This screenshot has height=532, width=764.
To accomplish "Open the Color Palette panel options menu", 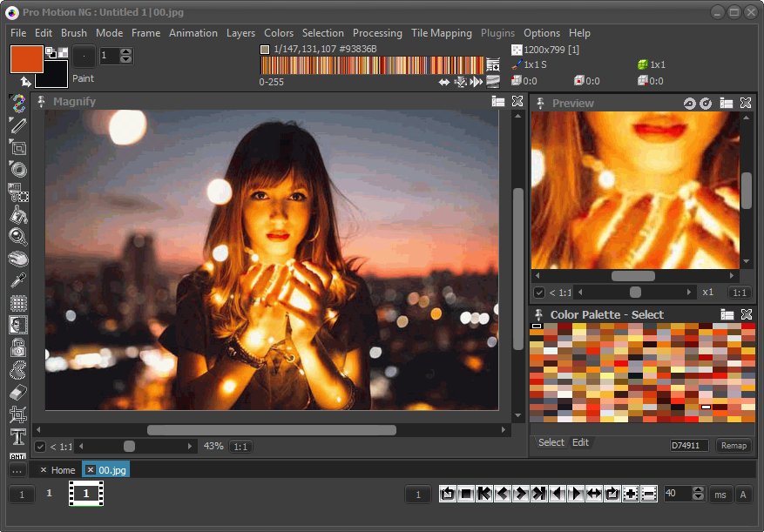I will click(x=727, y=314).
